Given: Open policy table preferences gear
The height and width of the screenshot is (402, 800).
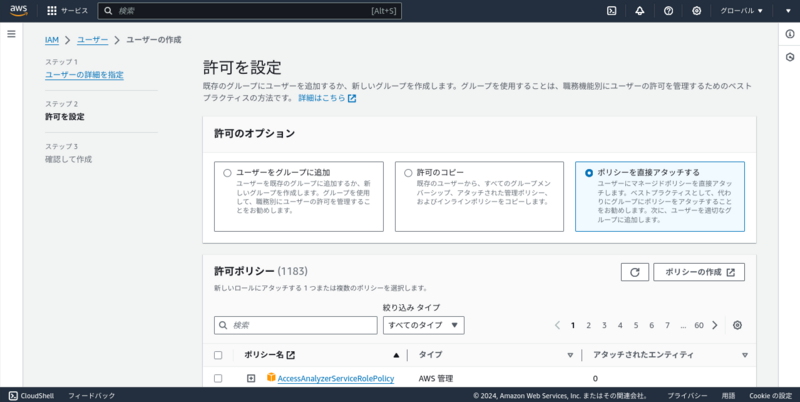Looking at the screenshot, I should click(x=737, y=325).
